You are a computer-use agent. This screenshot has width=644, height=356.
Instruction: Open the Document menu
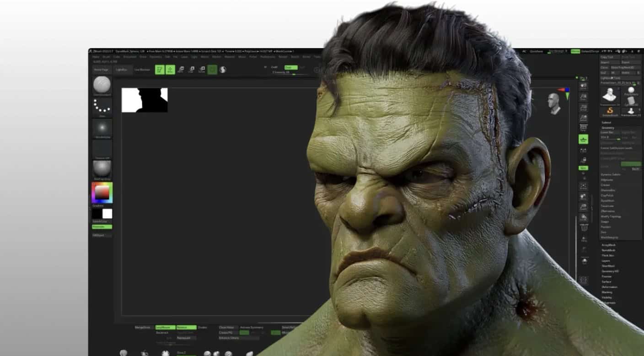click(x=129, y=57)
